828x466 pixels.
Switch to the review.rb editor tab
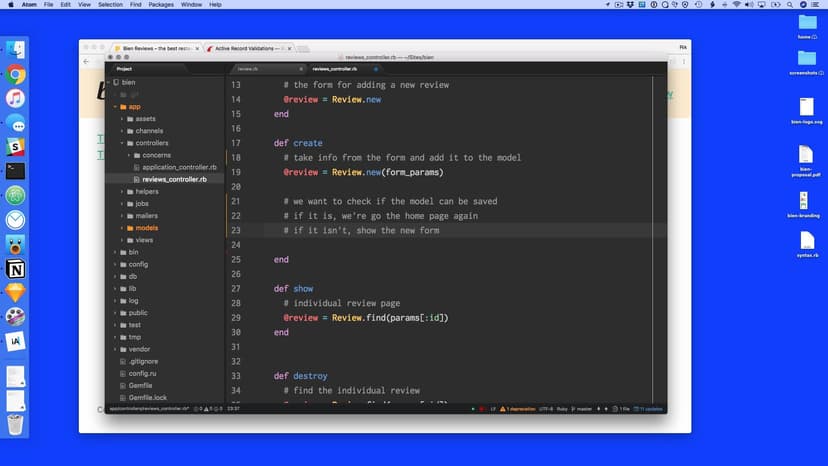pyautogui.click(x=248, y=69)
